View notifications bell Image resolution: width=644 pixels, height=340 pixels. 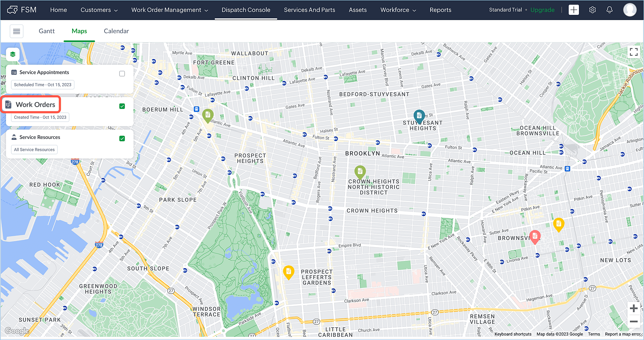[609, 10]
